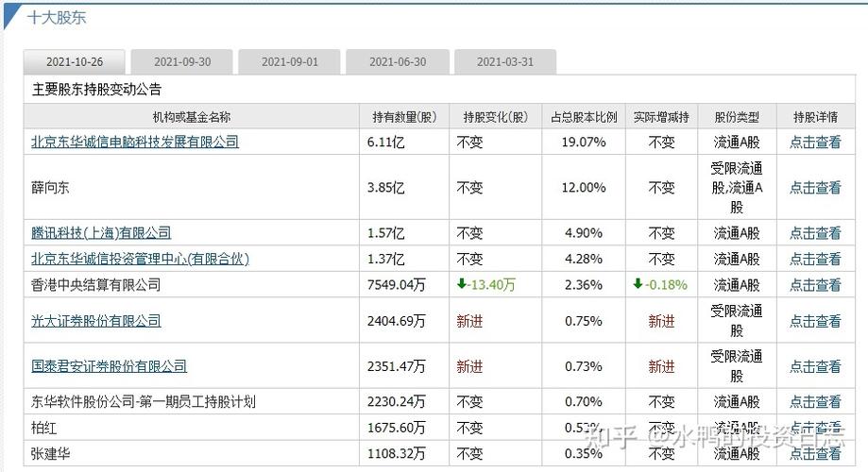This screenshot has height=472, width=868.
Task: Click the 股份类型 column header
Action: click(737, 117)
